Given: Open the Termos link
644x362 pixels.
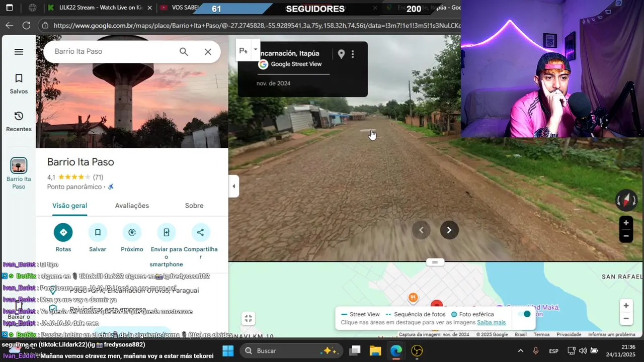Looking at the screenshot, I should pos(541,335).
